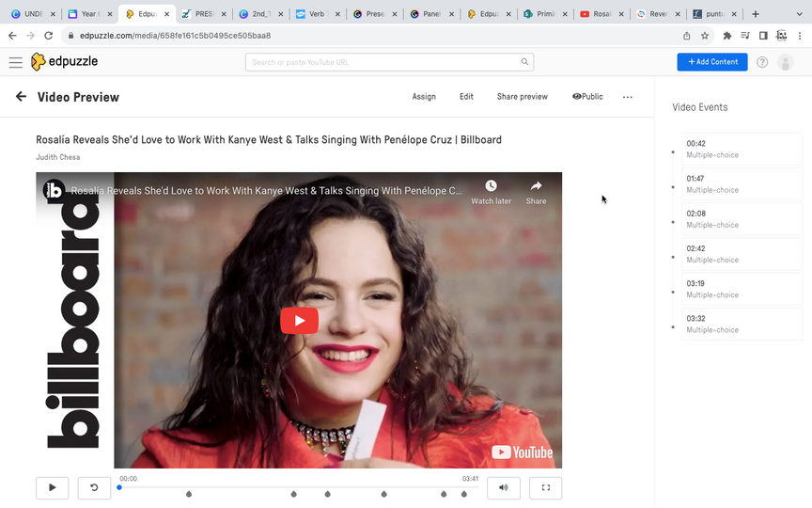Switch to the 2nd_T browser tab

point(261,14)
